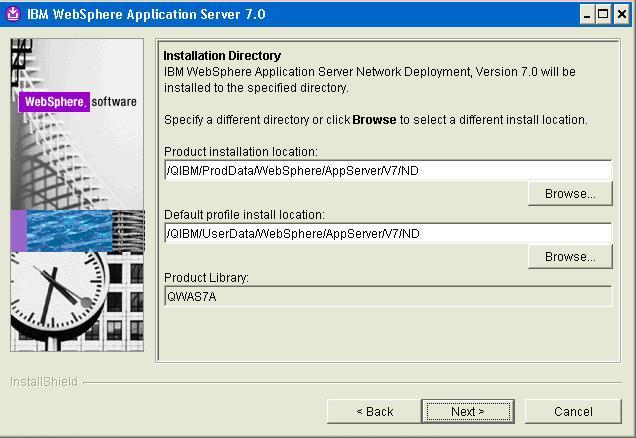Image resolution: width=636 pixels, height=438 pixels.
Task: Click the purple WebSphere logo badge
Action: pos(54,101)
